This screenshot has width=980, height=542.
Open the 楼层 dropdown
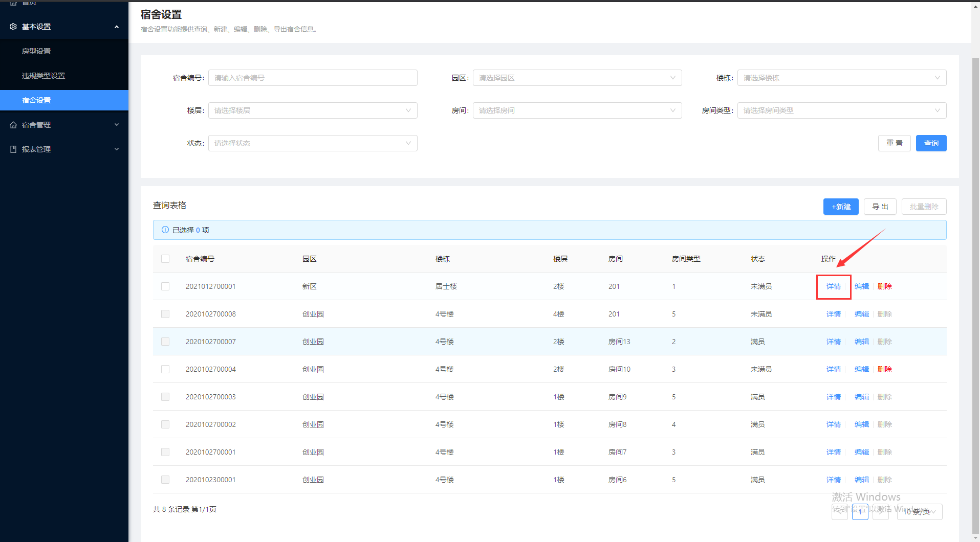(x=313, y=110)
